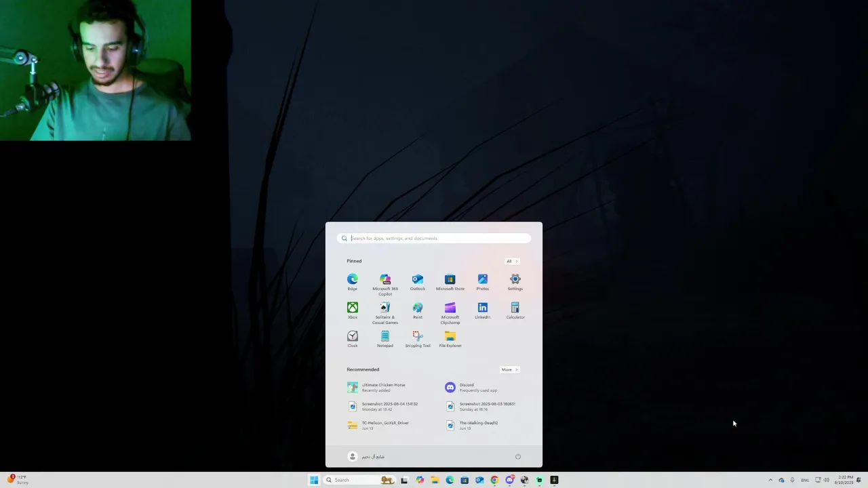
Task: Open user account profile menu
Action: 366,456
